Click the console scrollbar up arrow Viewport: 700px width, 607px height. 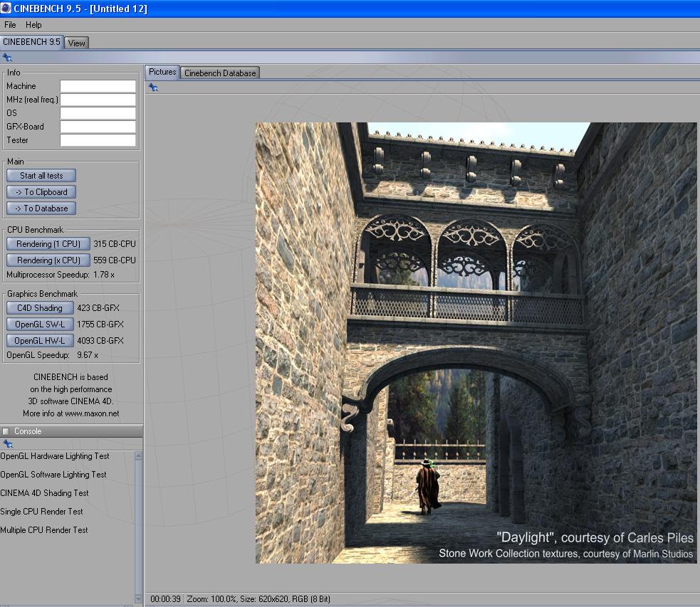138,456
